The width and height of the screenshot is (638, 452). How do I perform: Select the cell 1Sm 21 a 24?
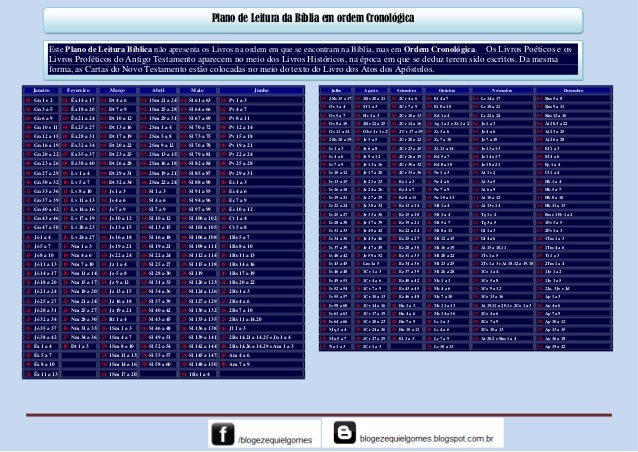[x=159, y=100]
